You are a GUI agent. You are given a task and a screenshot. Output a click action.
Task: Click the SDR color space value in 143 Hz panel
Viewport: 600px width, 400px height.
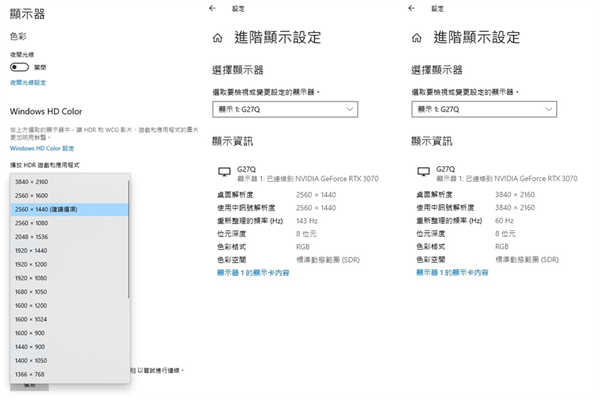point(328,260)
